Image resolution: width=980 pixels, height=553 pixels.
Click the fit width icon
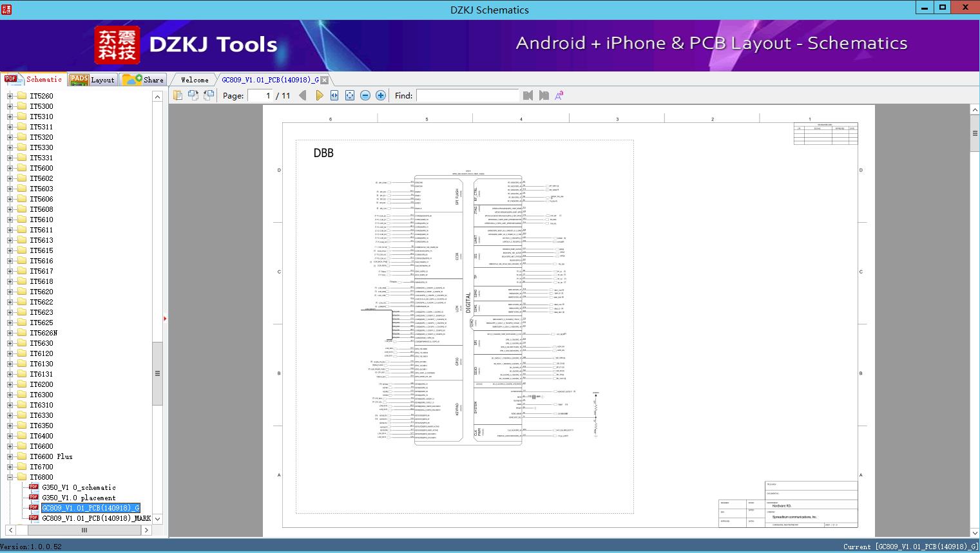point(334,95)
